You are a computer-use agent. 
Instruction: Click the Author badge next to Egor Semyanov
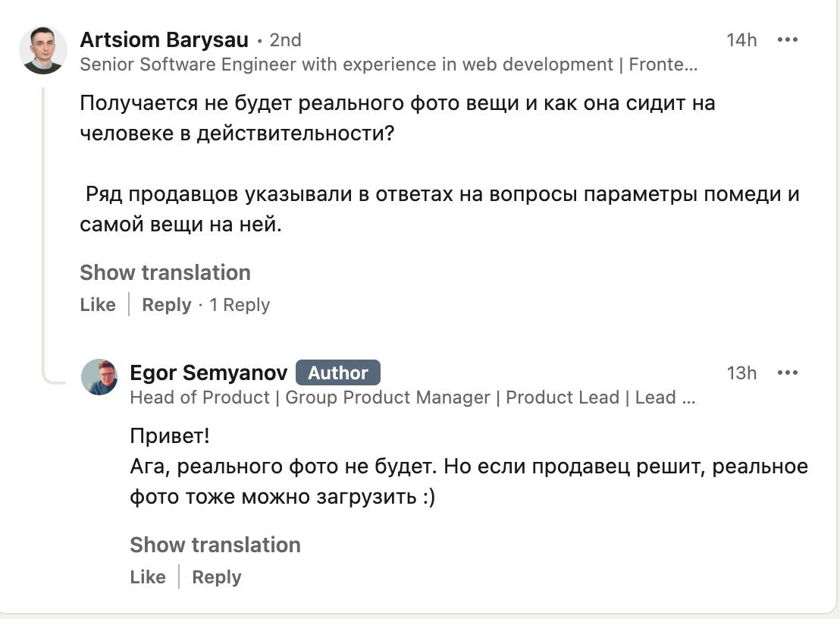[x=337, y=372]
